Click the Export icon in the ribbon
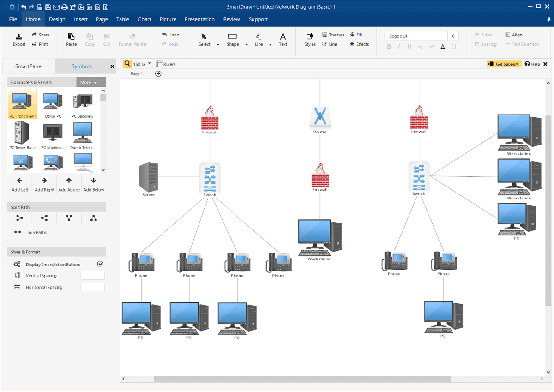This screenshot has width=554, height=392. 19,36
